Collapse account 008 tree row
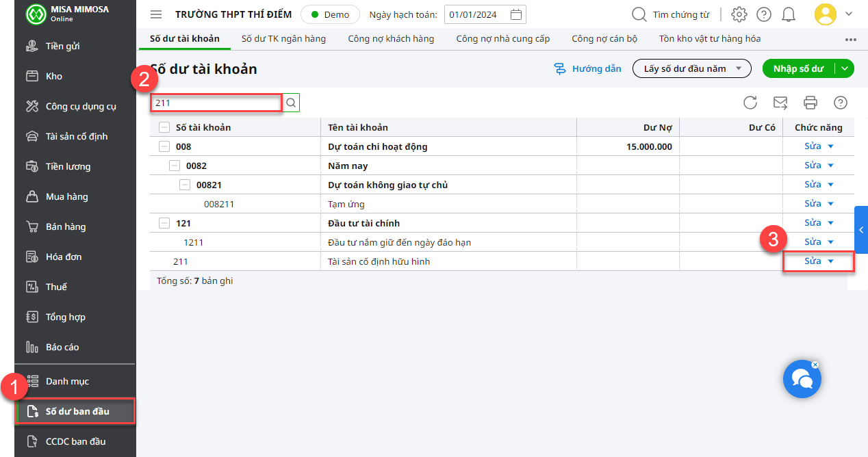The height and width of the screenshot is (457, 868). [164, 146]
